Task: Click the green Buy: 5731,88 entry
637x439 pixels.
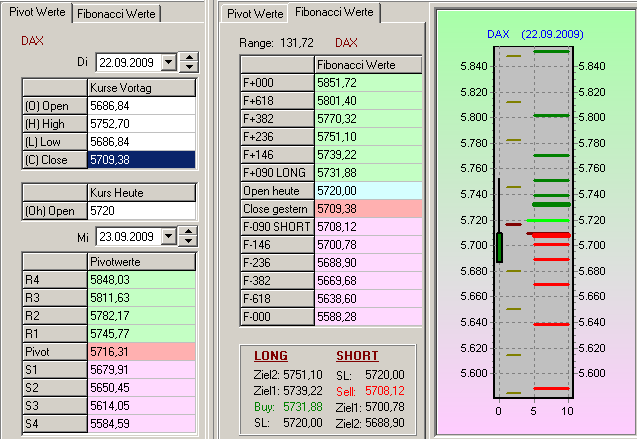Action: point(288,407)
